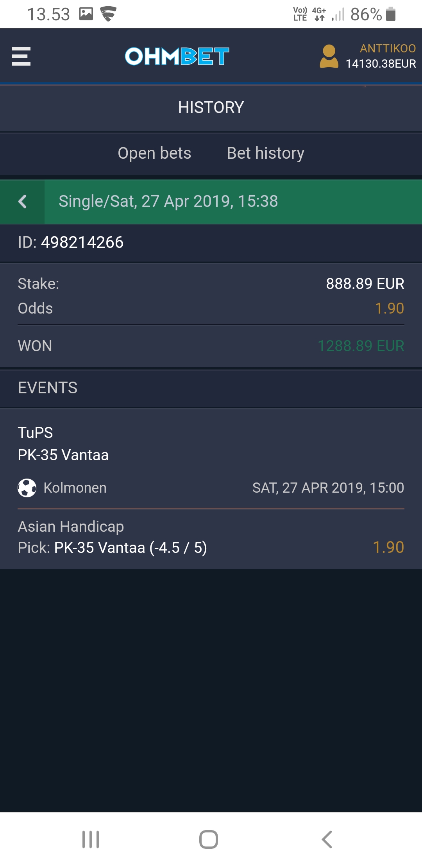This screenshot has width=422, height=868.
Task: Tap the HISTORY page title
Action: tap(211, 108)
